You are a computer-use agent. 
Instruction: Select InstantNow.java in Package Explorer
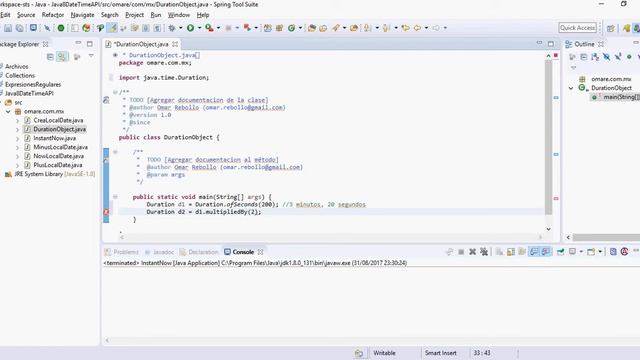[54, 138]
